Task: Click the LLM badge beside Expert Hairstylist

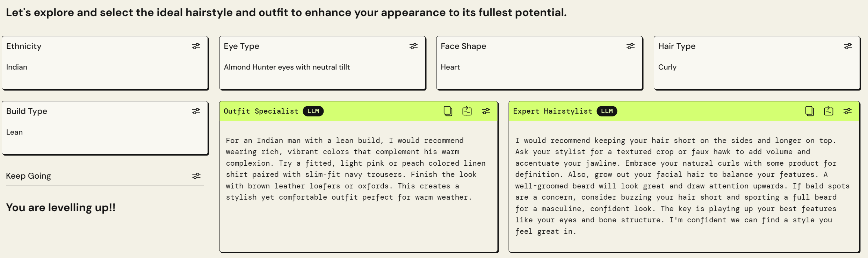Action: point(607,111)
